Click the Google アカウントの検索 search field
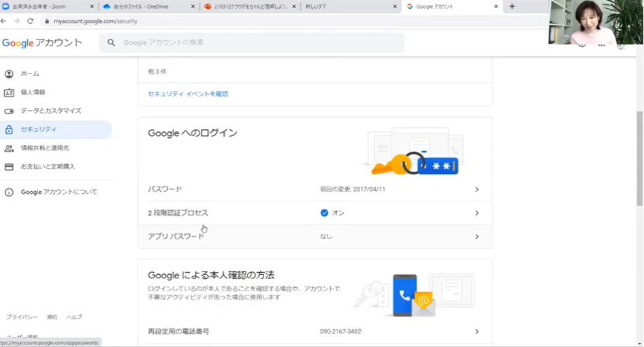The height and width of the screenshot is (347, 644). tap(259, 43)
